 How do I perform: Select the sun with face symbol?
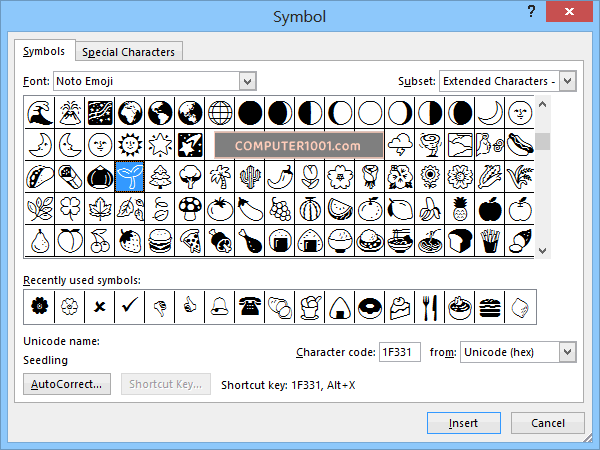click(x=130, y=145)
